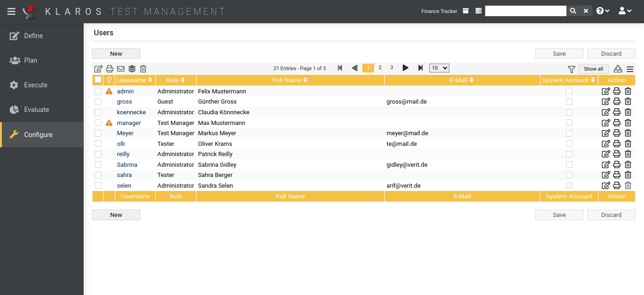Toggle the select-all checkbox in table header
Screen dimensions: 644x295
(98, 80)
